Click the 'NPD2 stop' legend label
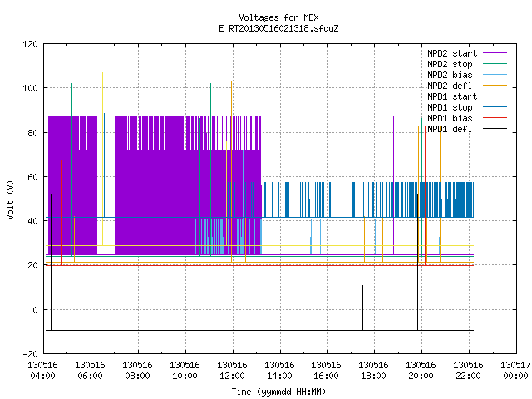Screen dimensions: 532x399 (450, 64)
